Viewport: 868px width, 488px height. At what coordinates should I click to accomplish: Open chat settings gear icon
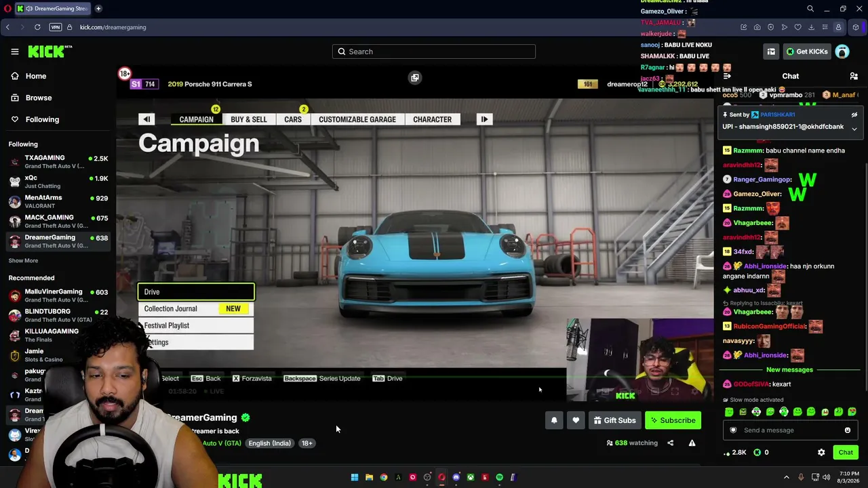(x=821, y=452)
